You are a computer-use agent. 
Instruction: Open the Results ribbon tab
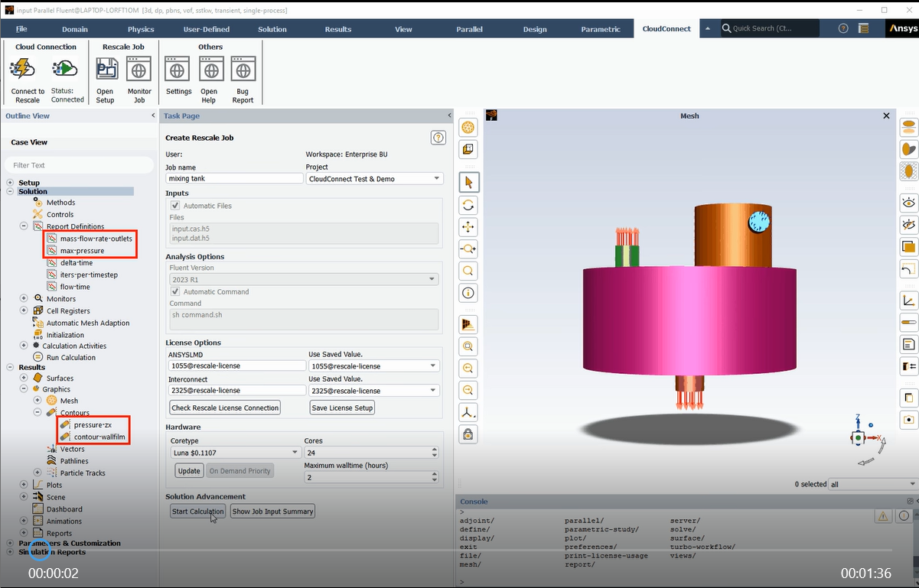(337, 29)
